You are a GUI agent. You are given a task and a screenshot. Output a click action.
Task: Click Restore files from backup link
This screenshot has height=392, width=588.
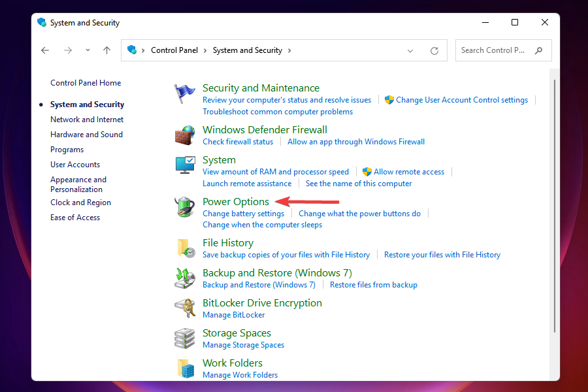click(x=374, y=285)
